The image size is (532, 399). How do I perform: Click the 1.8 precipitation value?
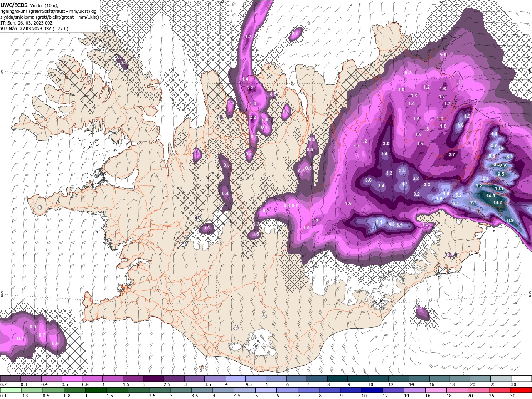(x=443, y=126)
